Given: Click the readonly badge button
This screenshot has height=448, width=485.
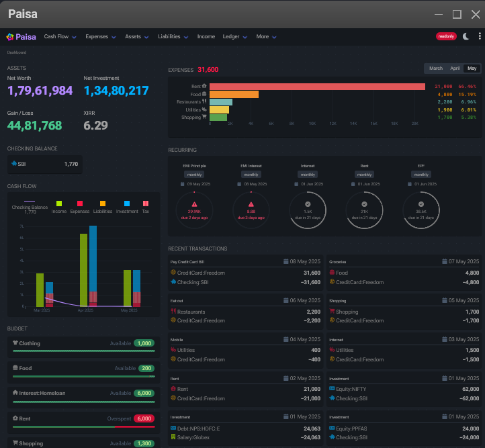Looking at the screenshot, I should [x=446, y=36].
